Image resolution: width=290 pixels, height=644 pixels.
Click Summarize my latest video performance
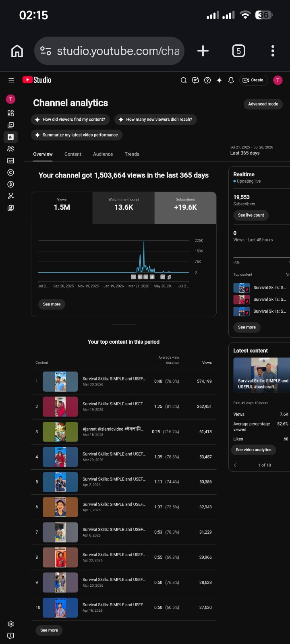pos(77,135)
